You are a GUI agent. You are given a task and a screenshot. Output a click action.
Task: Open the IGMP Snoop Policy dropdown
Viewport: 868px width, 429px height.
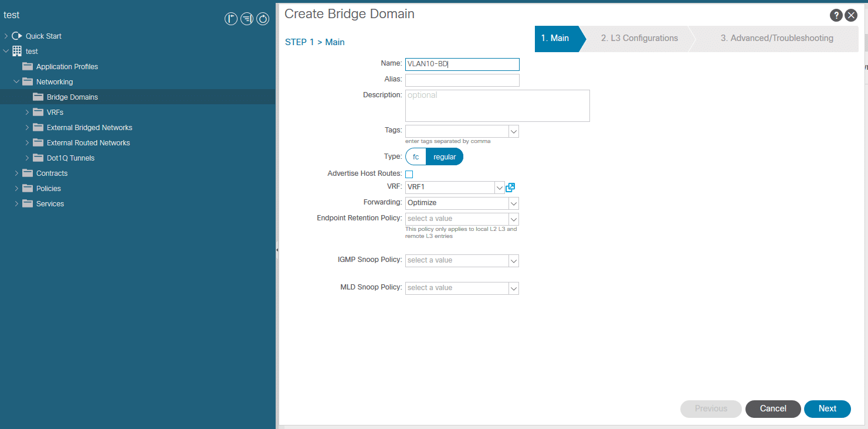[x=513, y=260]
